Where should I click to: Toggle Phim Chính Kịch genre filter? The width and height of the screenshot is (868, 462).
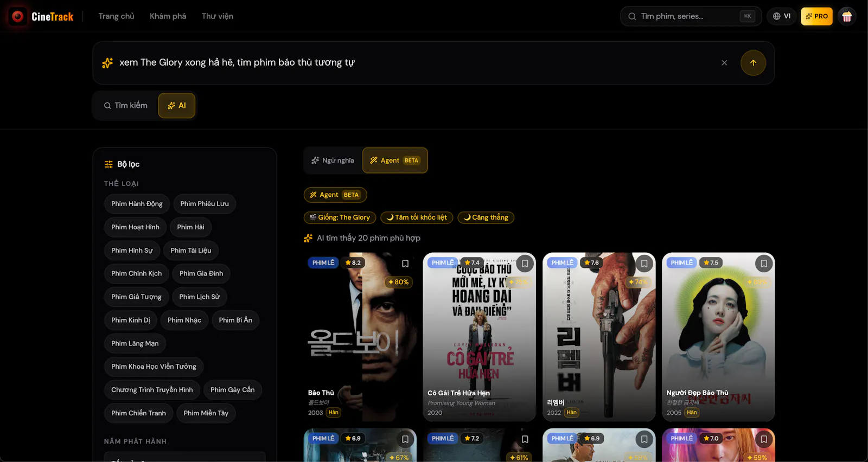coord(136,274)
